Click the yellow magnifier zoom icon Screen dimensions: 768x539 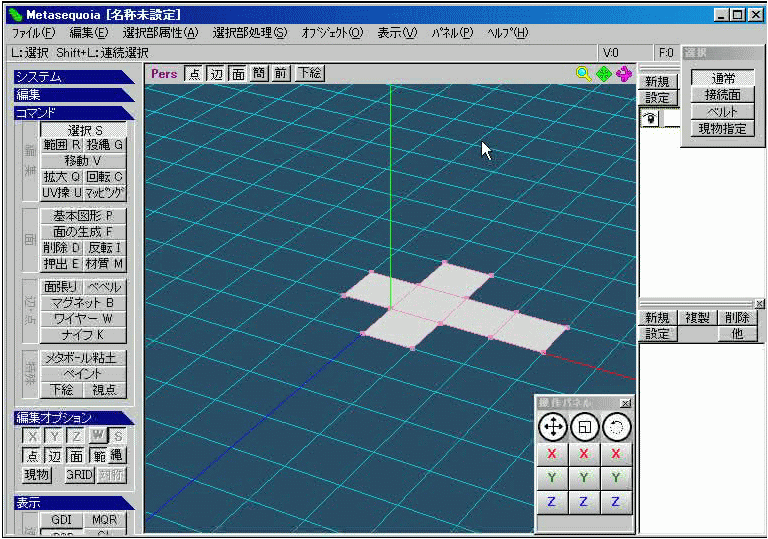[583, 74]
